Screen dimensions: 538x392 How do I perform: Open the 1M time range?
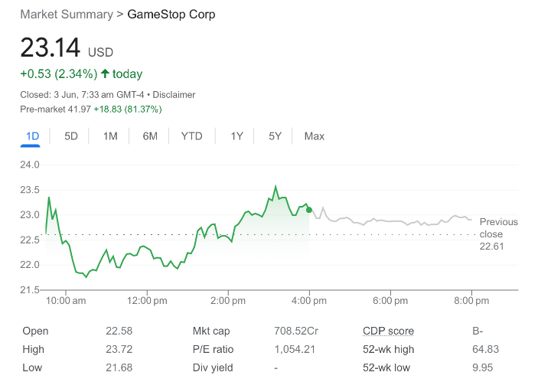[x=110, y=136]
